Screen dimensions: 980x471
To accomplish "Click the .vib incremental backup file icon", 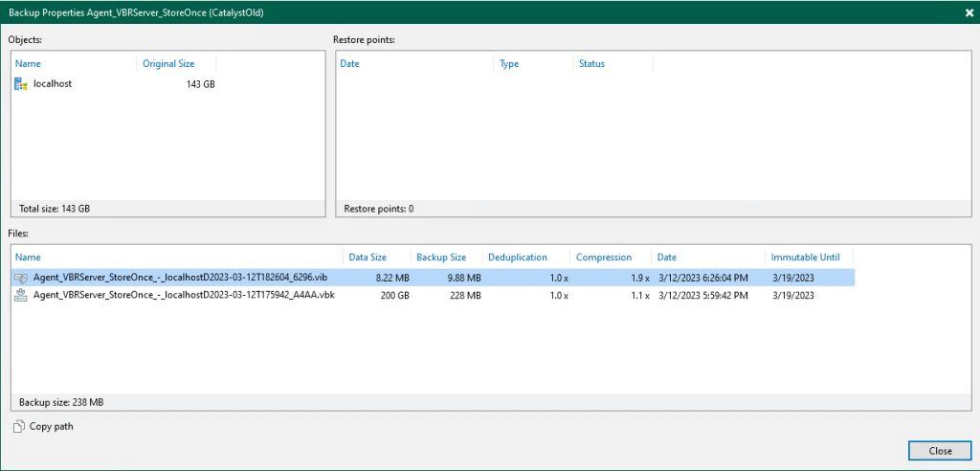I will (21, 278).
